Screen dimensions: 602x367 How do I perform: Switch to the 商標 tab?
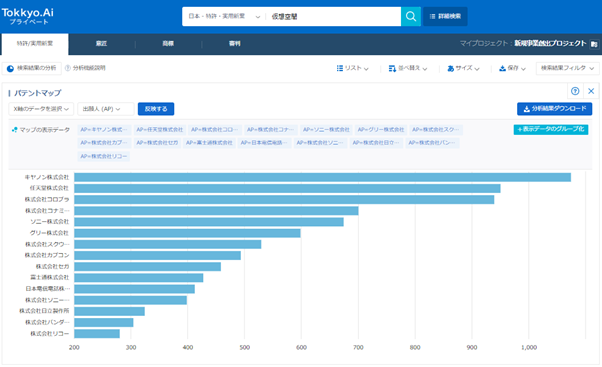pos(168,44)
